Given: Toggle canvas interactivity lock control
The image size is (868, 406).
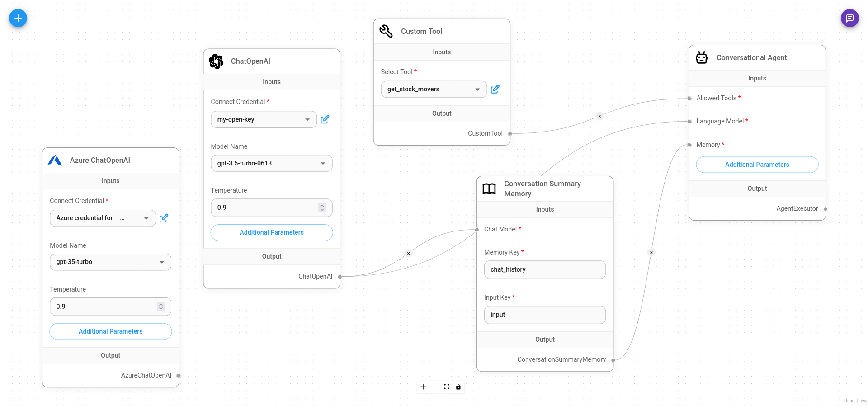Looking at the screenshot, I should pyautogui.click(x=458, y=387).
